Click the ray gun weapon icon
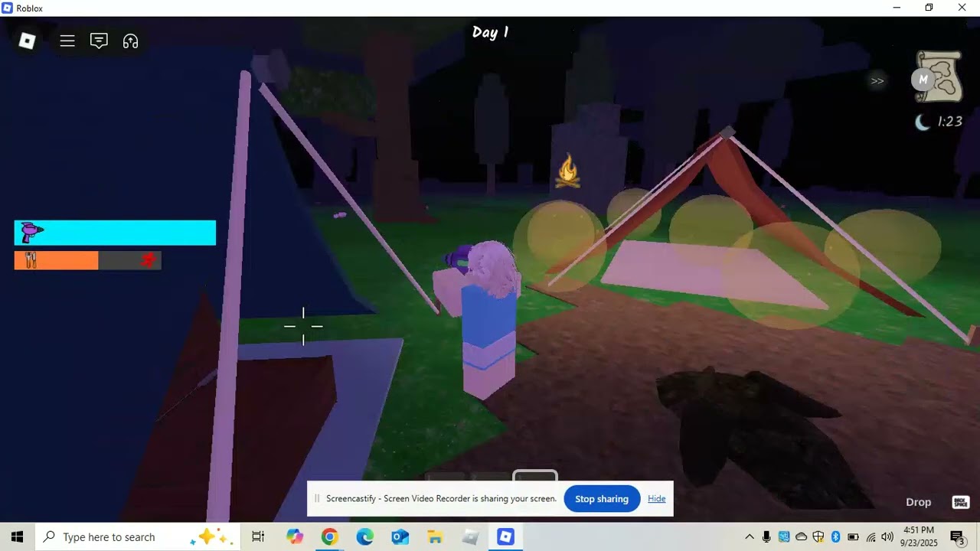This screenshot has height=551, width=980. [31, 232]
